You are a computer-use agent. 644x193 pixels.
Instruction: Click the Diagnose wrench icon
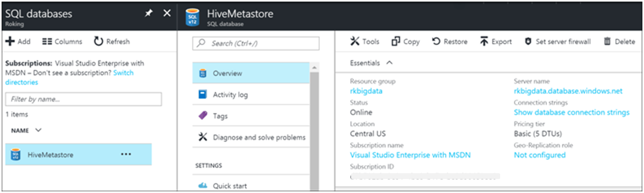point(203,137)
